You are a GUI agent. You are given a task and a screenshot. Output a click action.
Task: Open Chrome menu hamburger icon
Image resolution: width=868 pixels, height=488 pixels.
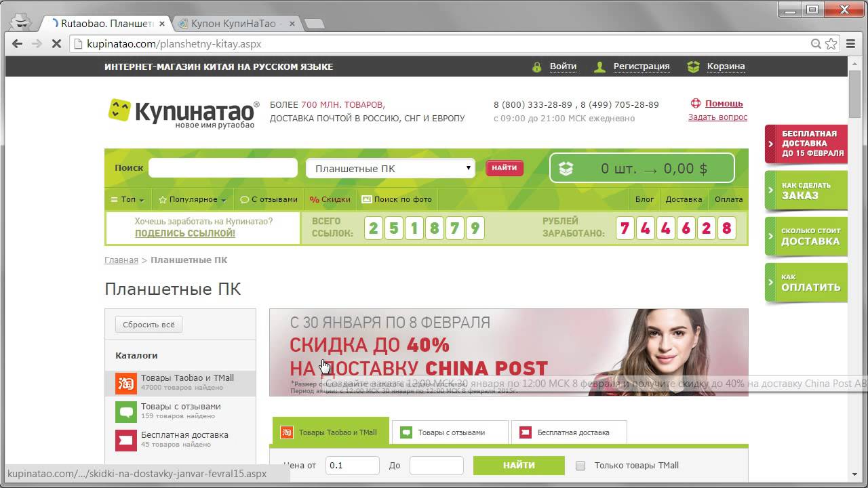[x=850, y=44]
